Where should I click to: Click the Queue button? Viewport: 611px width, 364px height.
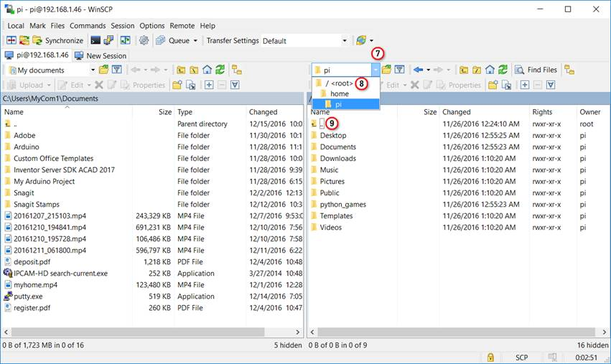tap(172, 40)
